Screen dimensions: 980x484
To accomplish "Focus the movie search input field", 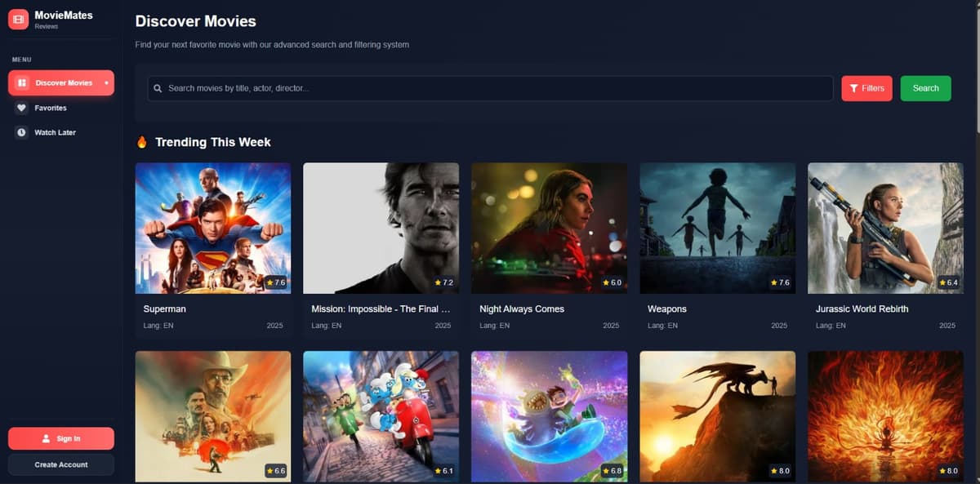I will click(x=490, y=88).
